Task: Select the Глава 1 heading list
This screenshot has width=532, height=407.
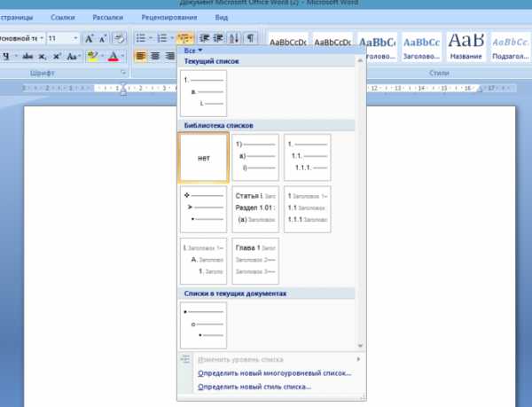Action: pos(255,262)
